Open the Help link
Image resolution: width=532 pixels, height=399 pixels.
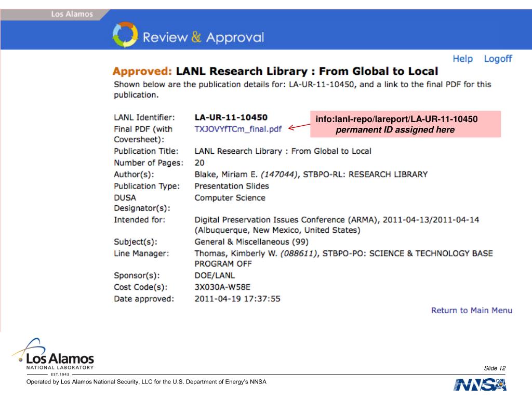(x=462, y=59)
